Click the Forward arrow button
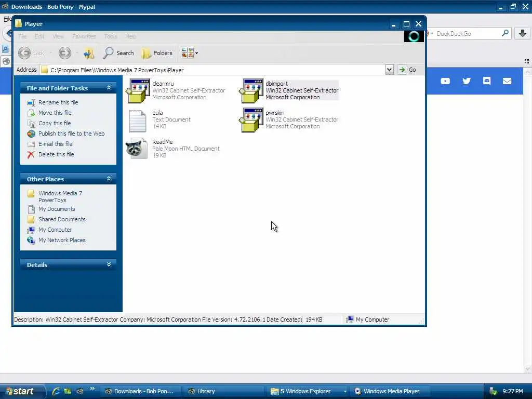The height and width of the screenshot is (399, 532). 65,53
